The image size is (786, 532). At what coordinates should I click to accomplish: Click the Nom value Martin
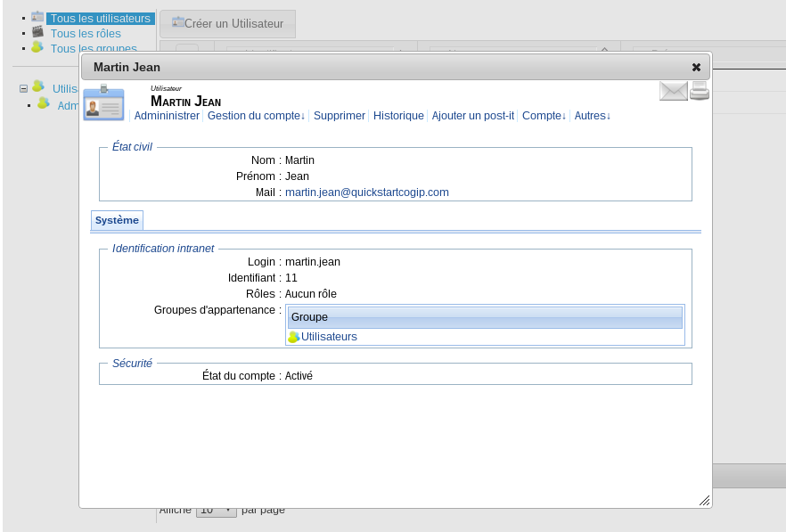point(299,160)
